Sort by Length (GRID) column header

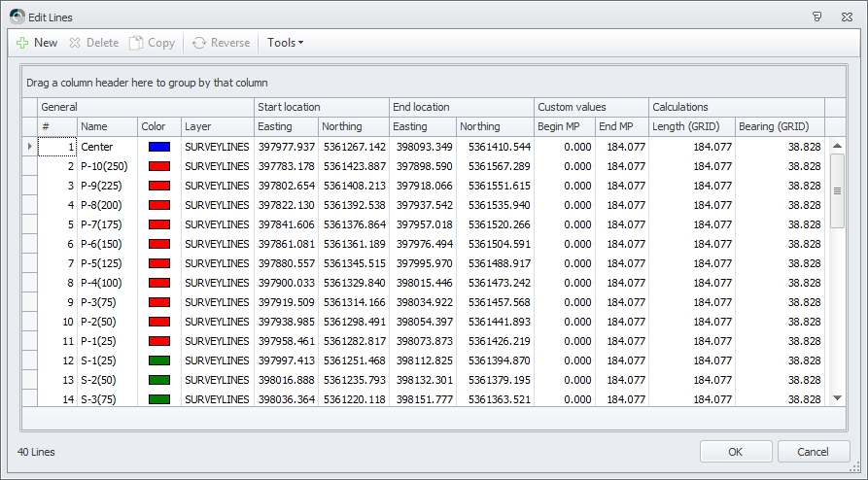click(x=691, y=126)
